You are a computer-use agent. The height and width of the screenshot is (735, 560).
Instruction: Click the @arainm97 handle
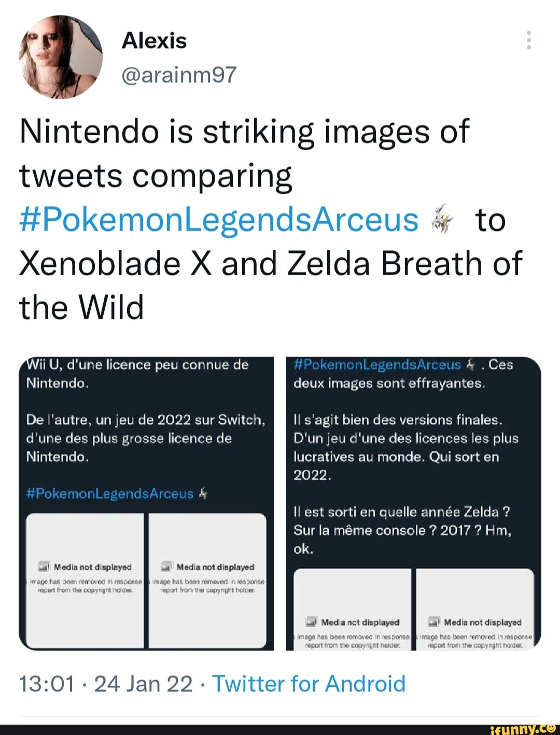179,75
